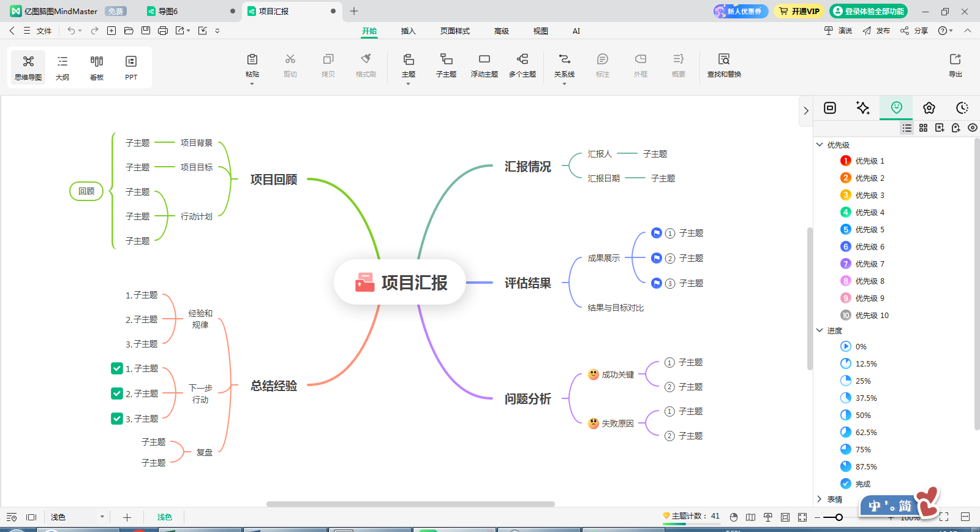Open the 插入 (Insert) ribbon tab
This screenshot has width=980, height=532.
click(x=408, y=31)
